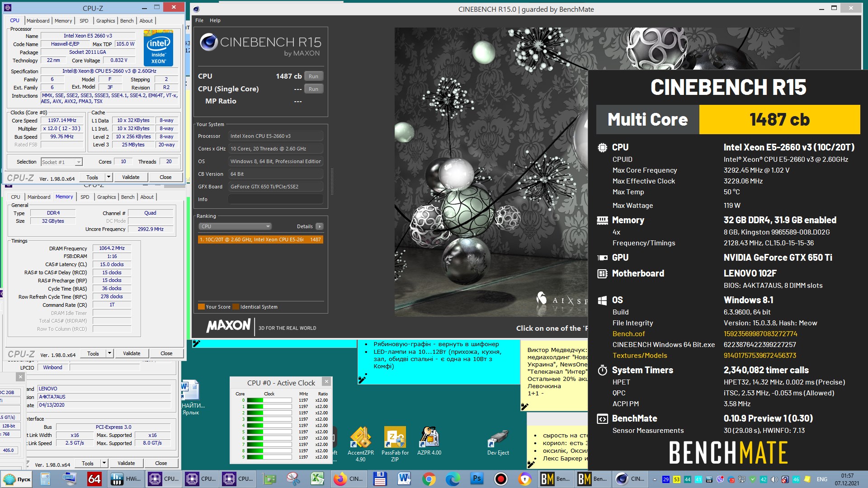868x488 pixels.
Task: Click Validate in the bottom CPU-Z Mainboard window
Action: click(x=126, y=463)
